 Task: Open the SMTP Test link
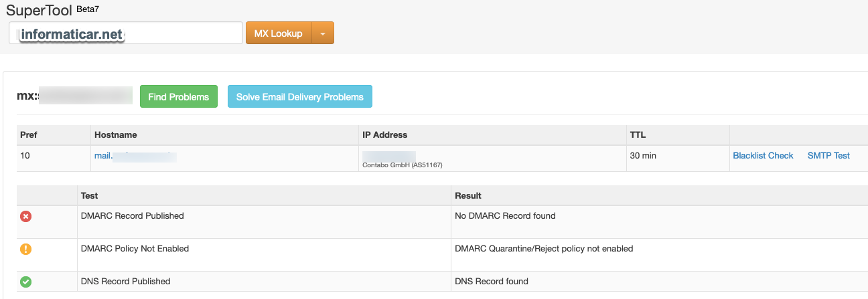tap(828, 155)
